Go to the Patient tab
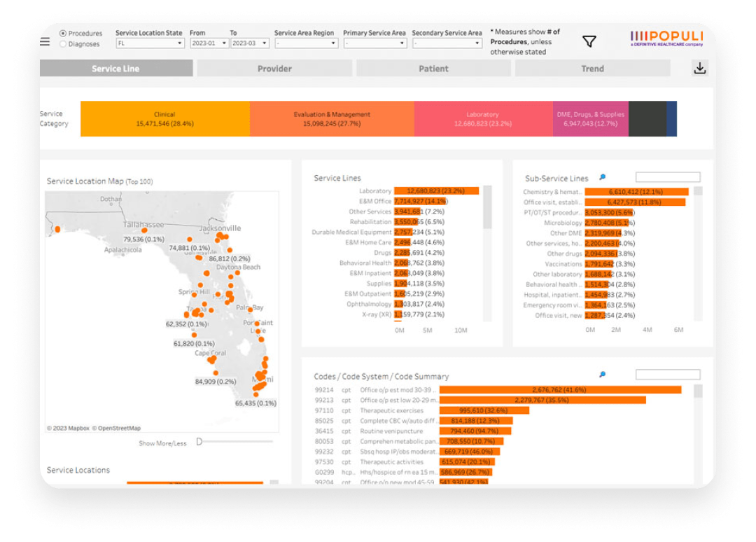Screen dimensions: 756x542 point(433,69)
